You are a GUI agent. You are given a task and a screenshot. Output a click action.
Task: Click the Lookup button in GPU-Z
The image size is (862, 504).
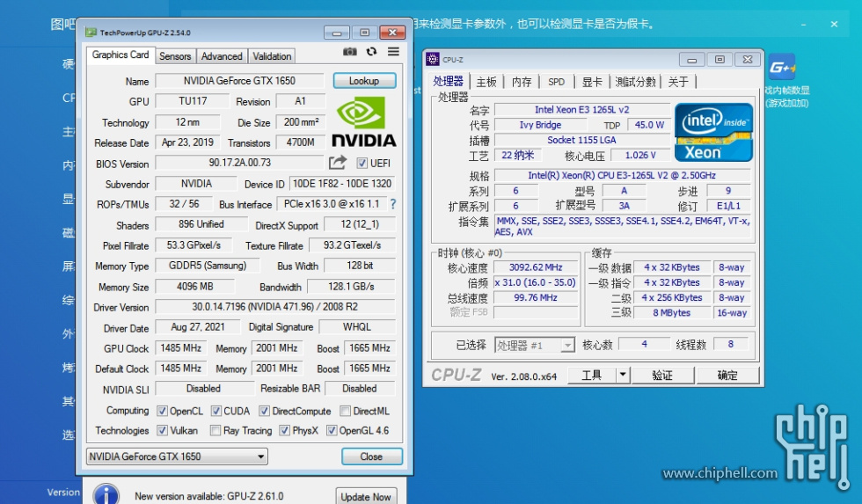tap(364, 81)
